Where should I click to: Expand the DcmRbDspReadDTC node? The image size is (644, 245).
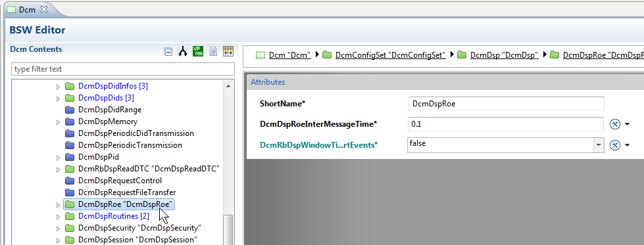pyautogui.click(x=58, y=169)
